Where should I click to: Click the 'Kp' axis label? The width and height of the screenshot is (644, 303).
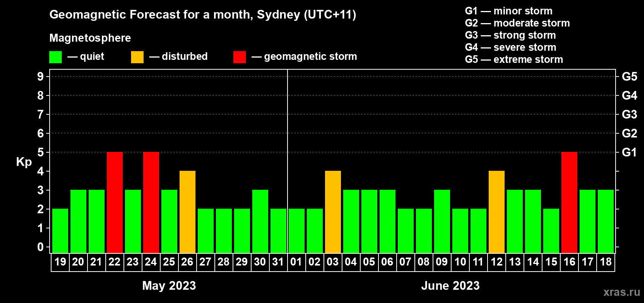click(24, 162)
